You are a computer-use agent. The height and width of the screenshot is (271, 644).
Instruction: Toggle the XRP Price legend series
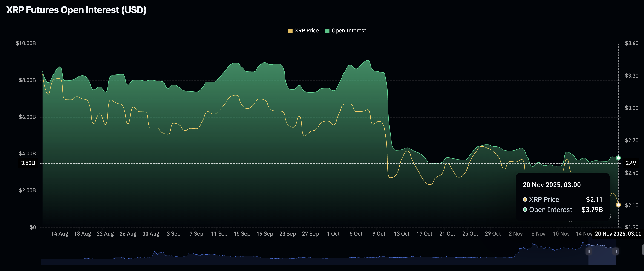click(306, 31)
